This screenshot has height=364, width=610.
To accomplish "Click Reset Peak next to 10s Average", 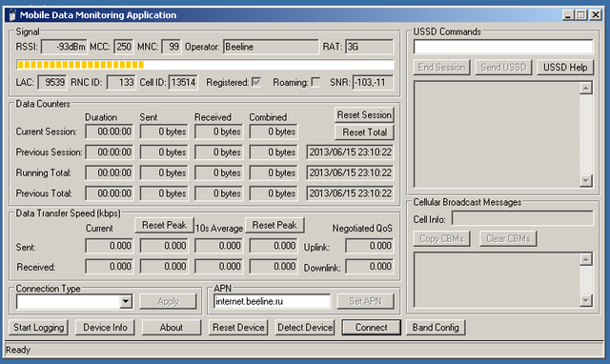I will 274,225.
